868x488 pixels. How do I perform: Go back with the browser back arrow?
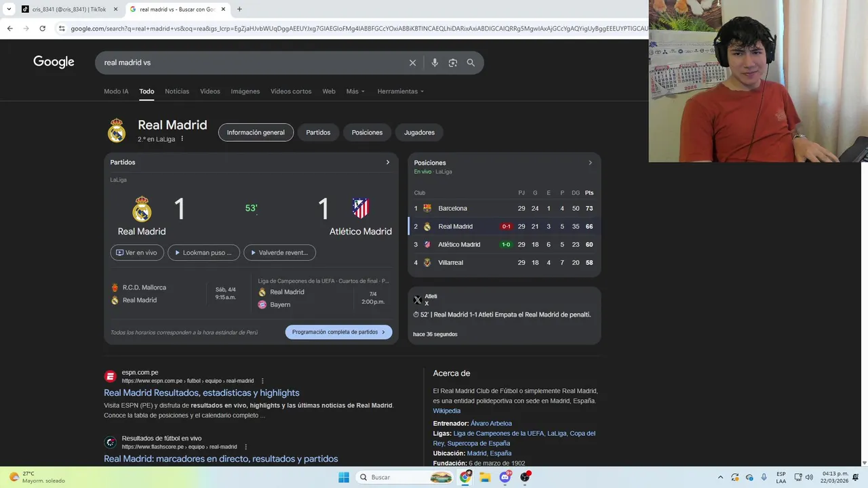[9, 28]
